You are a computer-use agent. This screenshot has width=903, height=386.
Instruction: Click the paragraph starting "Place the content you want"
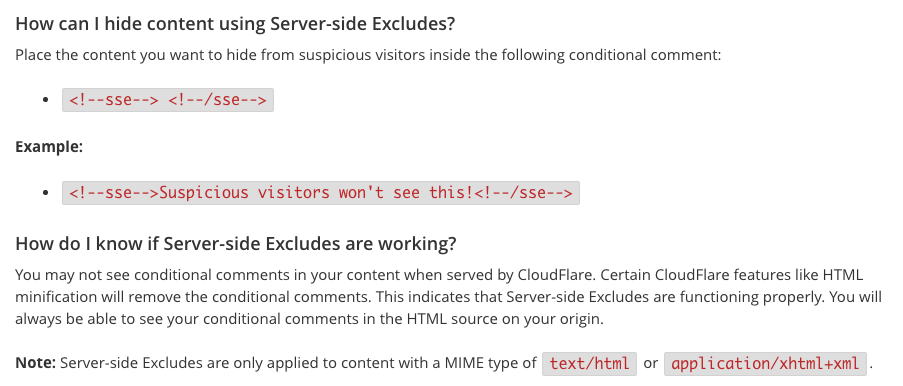point(368,55)
